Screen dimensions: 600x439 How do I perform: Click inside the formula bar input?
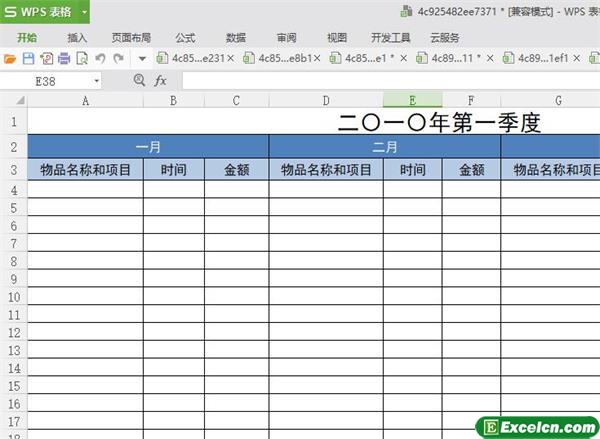[391, 81]
